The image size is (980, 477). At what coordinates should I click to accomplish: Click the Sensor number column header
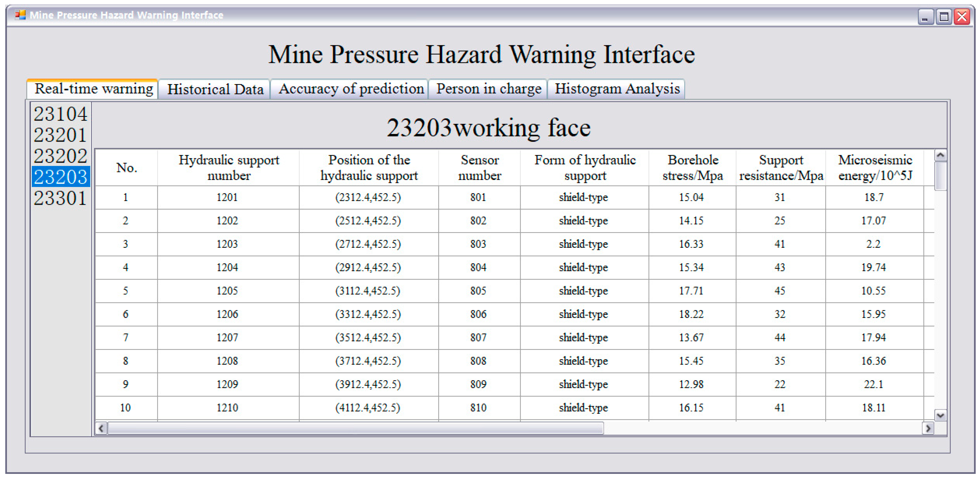click(x=479, y=167)
